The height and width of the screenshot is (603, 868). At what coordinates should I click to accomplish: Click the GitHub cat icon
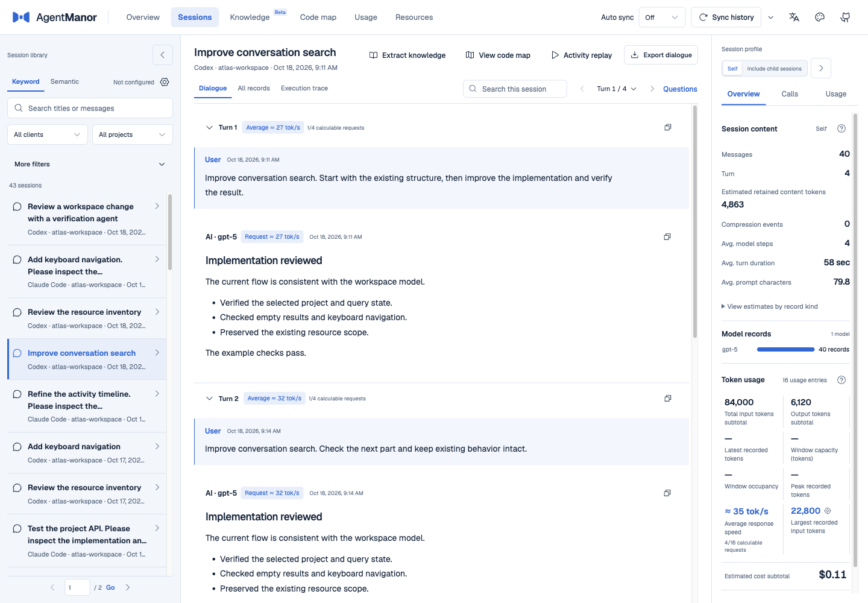pyautogui.click(x=845, y=17)
